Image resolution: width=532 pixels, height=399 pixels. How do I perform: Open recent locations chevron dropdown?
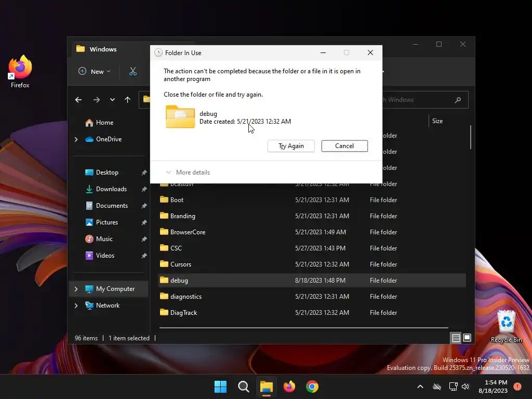click(x=112, y=100)
